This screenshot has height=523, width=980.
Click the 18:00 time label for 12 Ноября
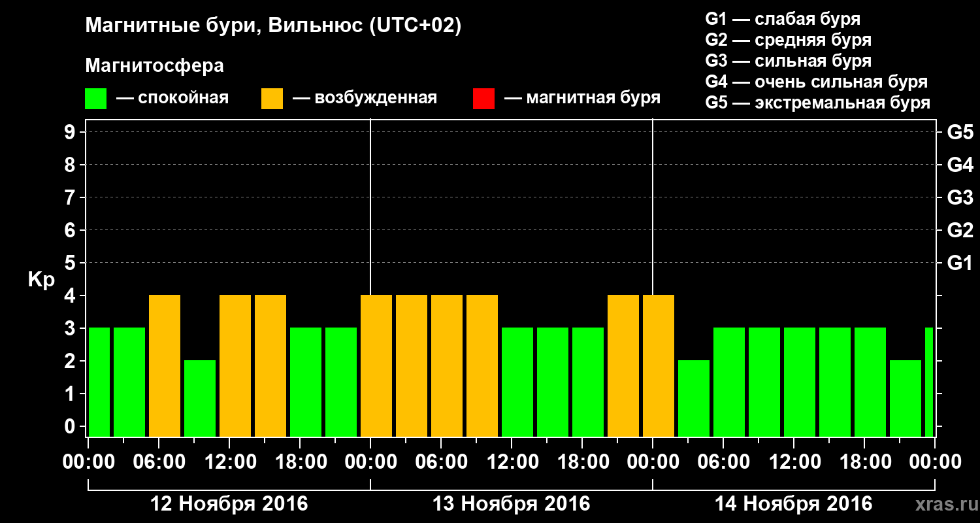[300, 462]
